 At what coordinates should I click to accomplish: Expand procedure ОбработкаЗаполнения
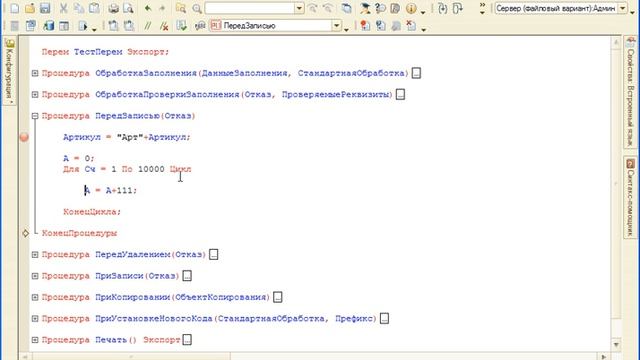[x=35, y=73]
